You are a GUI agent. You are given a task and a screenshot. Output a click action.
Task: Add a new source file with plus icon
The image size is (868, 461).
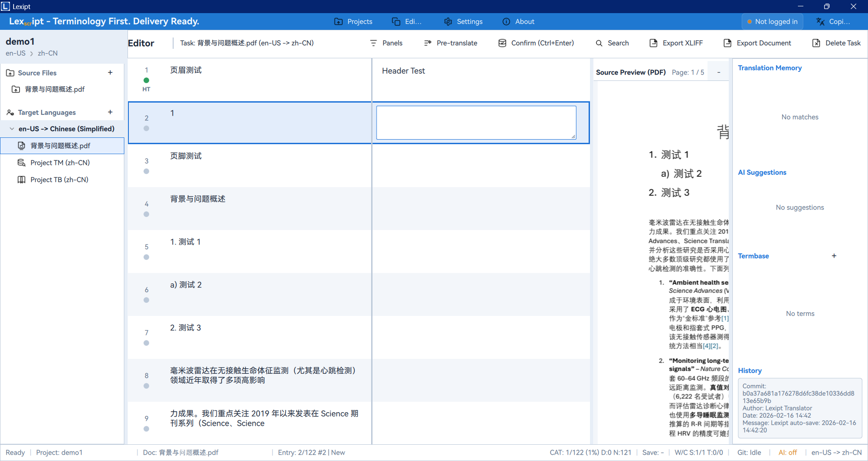(110, 73)
